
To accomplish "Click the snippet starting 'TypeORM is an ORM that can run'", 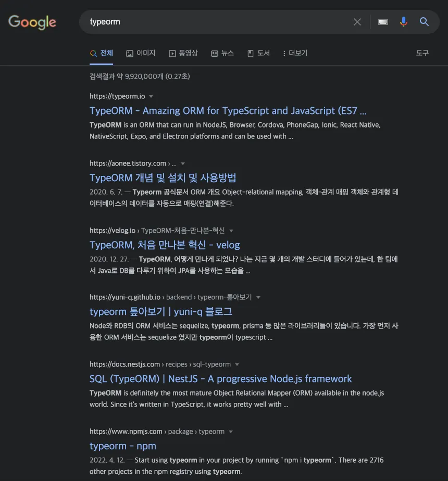I will point(235,131).
